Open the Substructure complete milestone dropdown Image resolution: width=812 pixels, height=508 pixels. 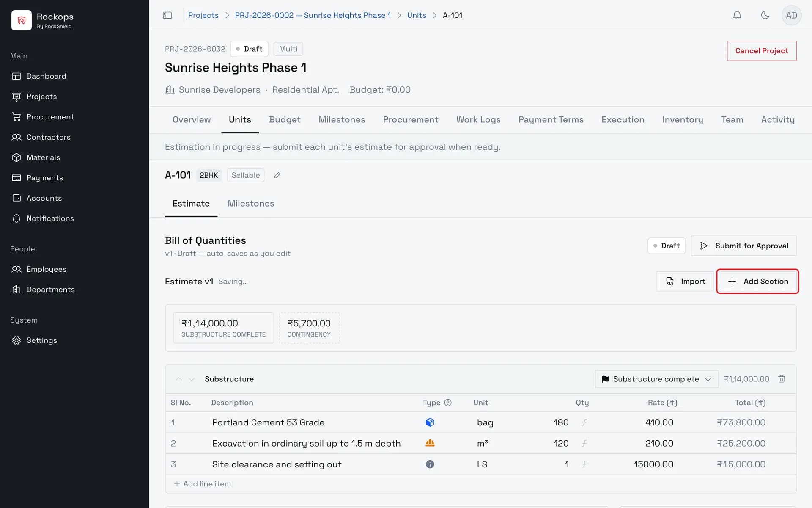click(x=656, y=379)
